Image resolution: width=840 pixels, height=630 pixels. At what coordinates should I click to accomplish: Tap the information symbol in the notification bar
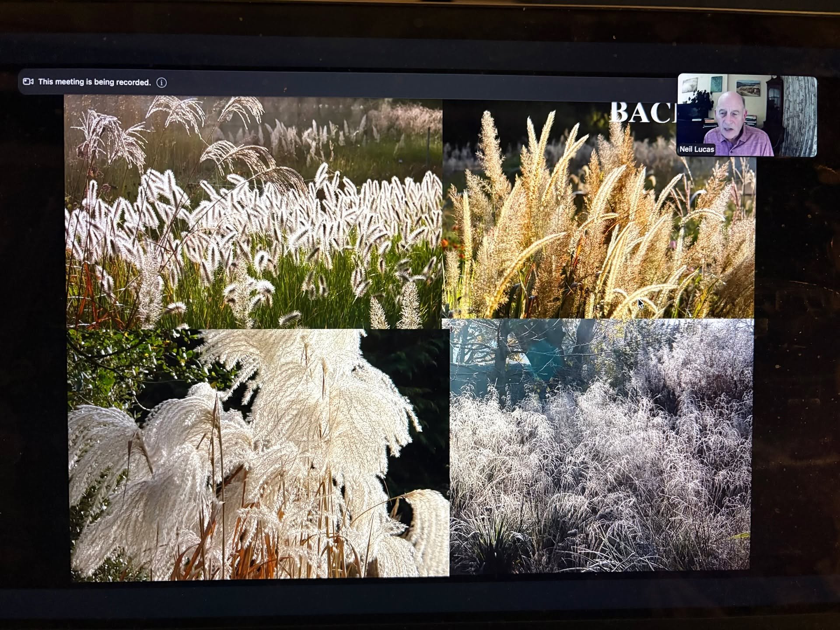point(162,82)
